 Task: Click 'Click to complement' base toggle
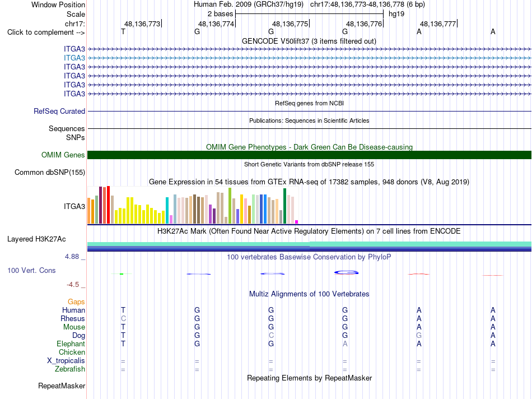(46, 33)
